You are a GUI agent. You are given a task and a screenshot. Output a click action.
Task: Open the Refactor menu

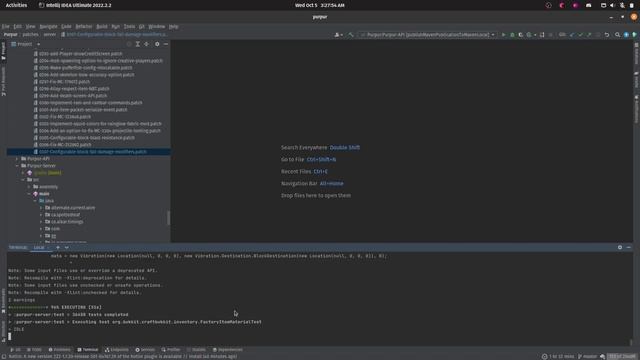click(x=84, y=27)
